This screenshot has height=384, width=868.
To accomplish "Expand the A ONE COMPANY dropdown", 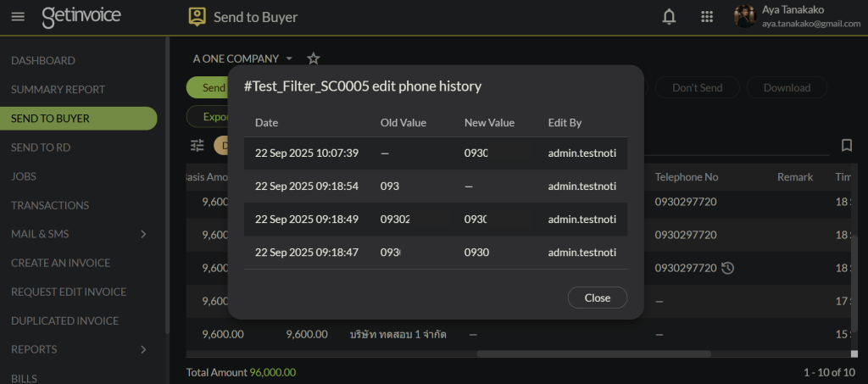I will tap(289, 58).
